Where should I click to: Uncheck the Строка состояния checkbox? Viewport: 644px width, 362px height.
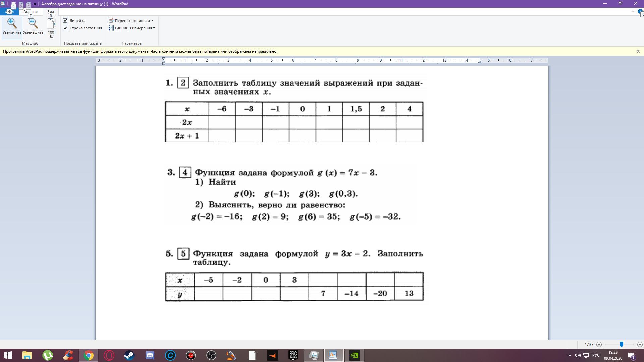pos(65,28)
